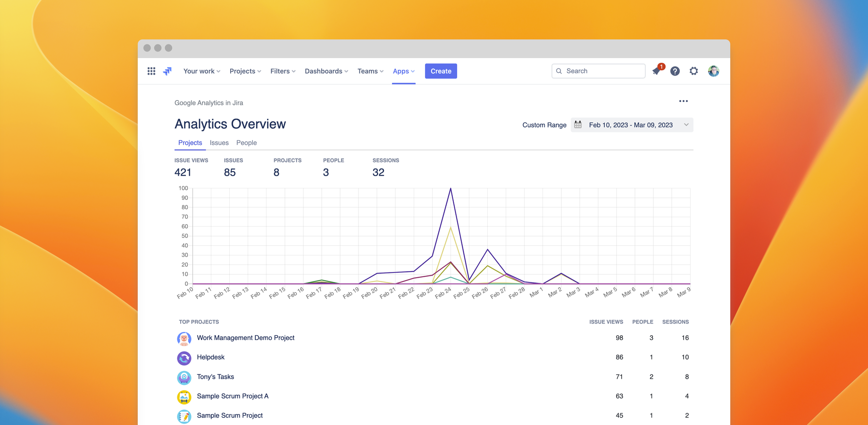Viewport: 868px width, 425px height.
Task: Click the Helpdesk project avatar
Action: [184, 358]
